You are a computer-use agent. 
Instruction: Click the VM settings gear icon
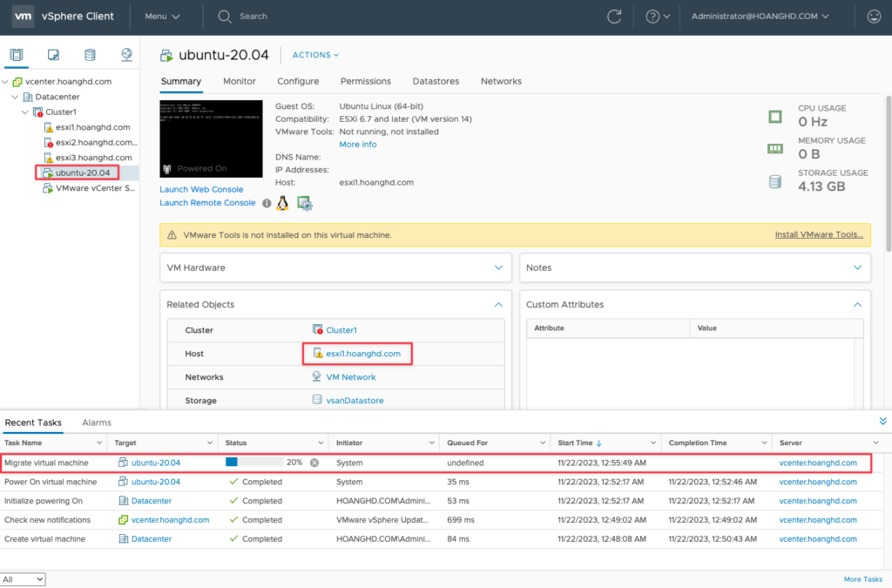pyautogui.click(x=304, y=203)
